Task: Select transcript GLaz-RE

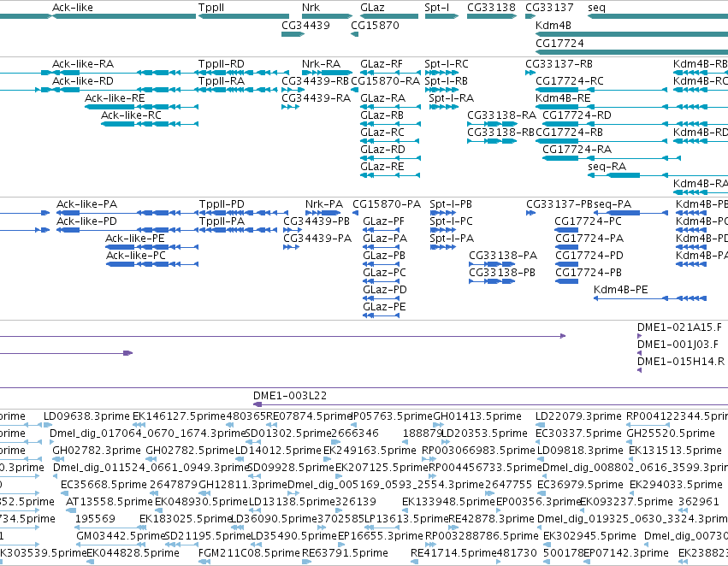Action: click(x=382, y=167)
